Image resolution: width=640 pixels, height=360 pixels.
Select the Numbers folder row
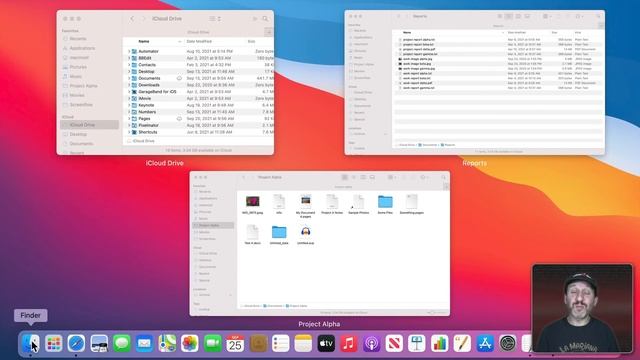click(x=198, y=112)
